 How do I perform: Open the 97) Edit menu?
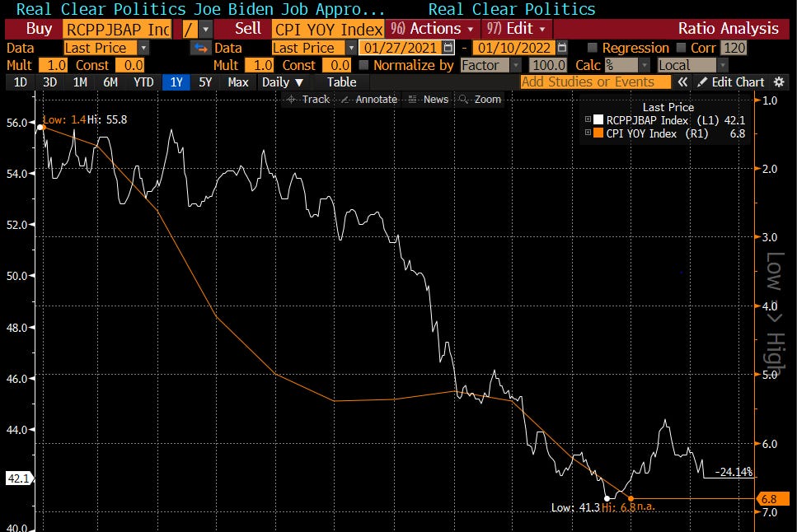(516, 29)
